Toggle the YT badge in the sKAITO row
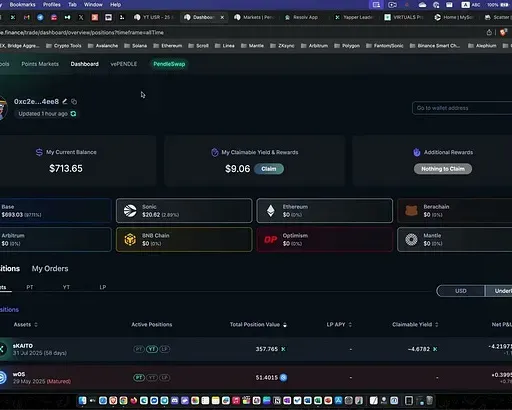The width and height of the screenshot is (512, 410). tap(152, 349)
